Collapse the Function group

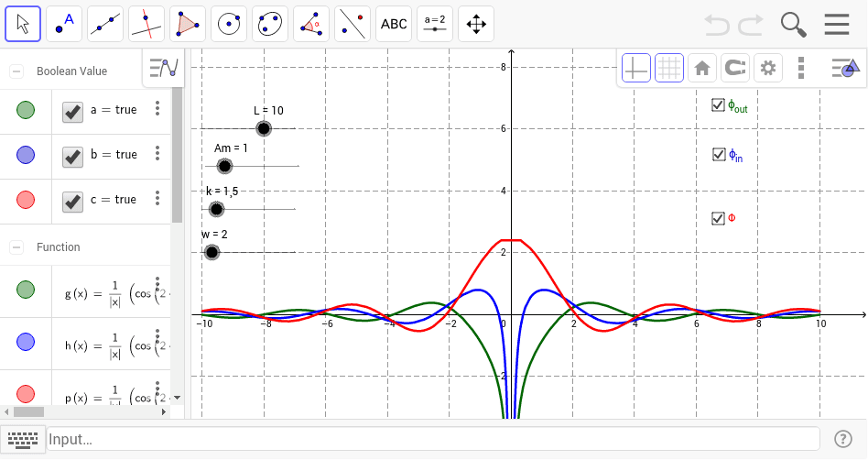tap(16, 247)
